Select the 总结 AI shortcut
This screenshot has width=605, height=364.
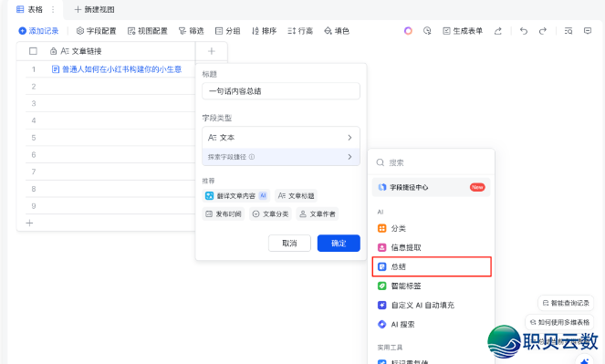[x=431, y=266]
